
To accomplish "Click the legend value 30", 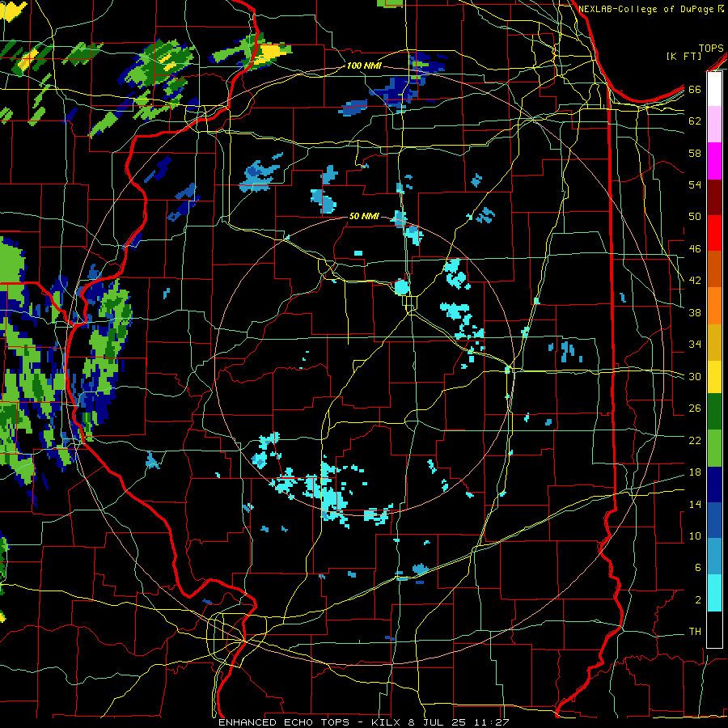I will click(695, 376).
